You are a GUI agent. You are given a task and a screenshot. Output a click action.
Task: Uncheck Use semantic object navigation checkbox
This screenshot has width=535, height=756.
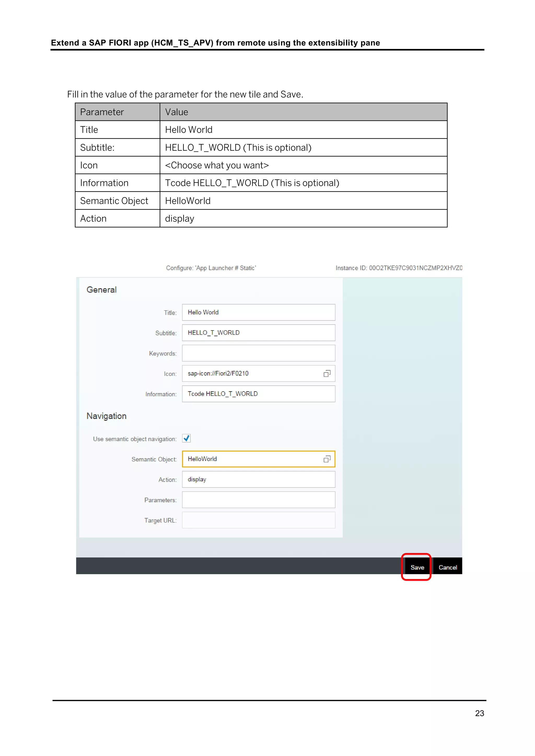coord(187,438)
